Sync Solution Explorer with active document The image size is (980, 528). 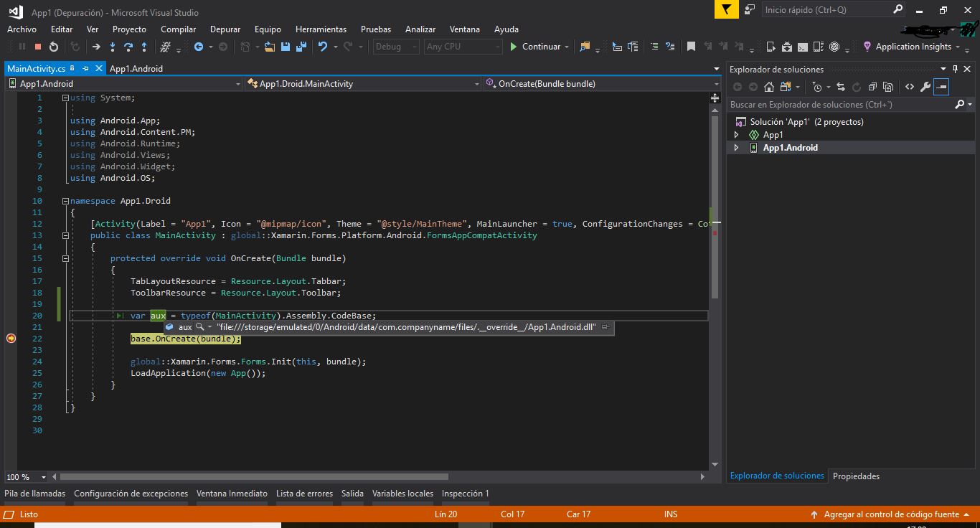(841, 87)
